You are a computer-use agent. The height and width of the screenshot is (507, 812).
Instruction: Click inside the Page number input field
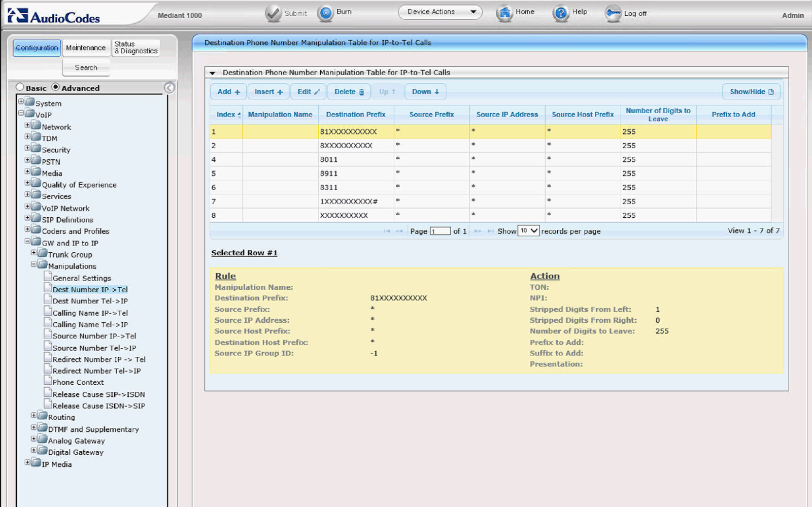(x=439, y=231)
